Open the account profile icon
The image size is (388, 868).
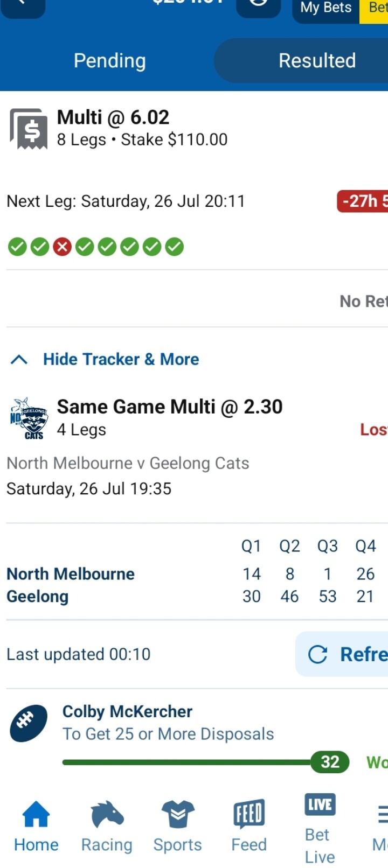(x=259, y=5)
